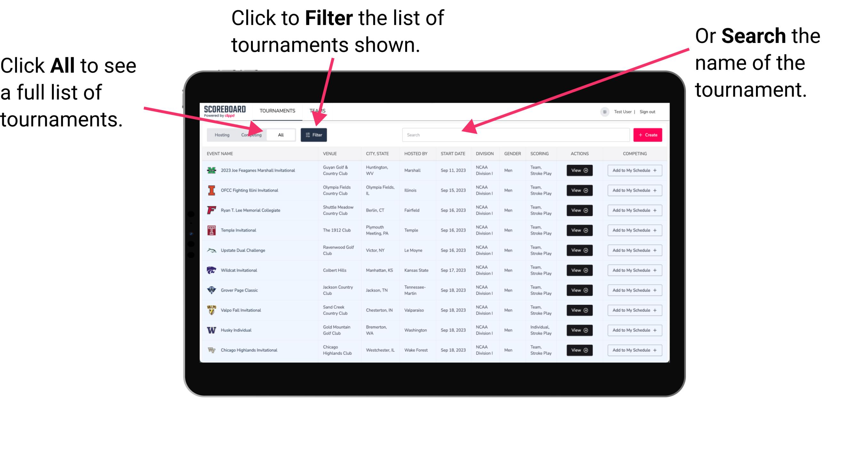Expand the SCORING column header
This screenshot has height=467, width=868.
coord(539,154)
